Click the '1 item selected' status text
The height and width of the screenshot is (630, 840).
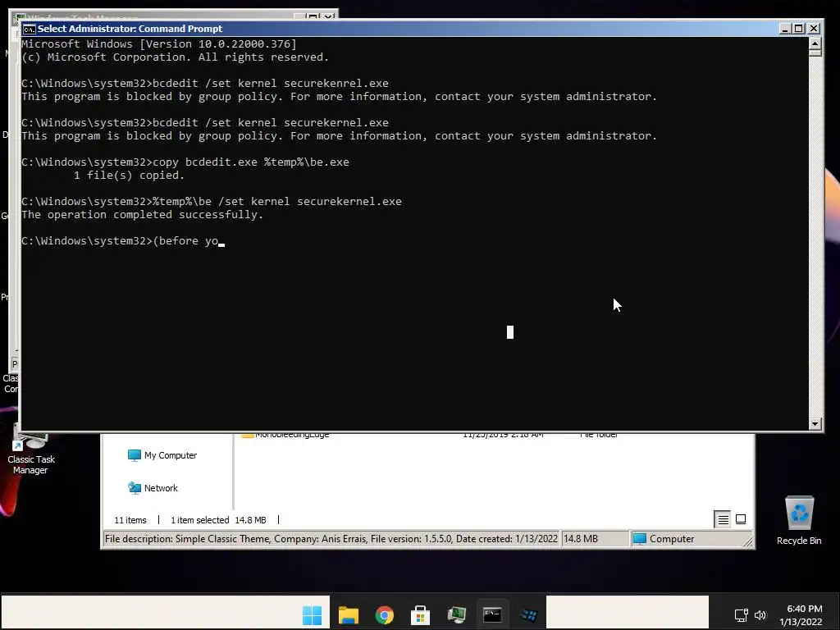click(x=200, y=520)
